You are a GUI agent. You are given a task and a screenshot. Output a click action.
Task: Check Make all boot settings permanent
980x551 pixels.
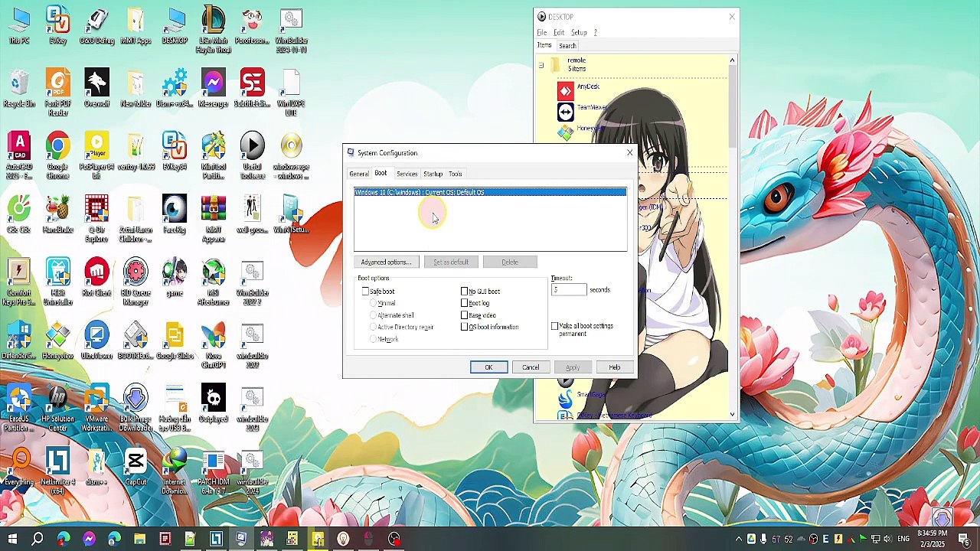(x=554, y=327)
